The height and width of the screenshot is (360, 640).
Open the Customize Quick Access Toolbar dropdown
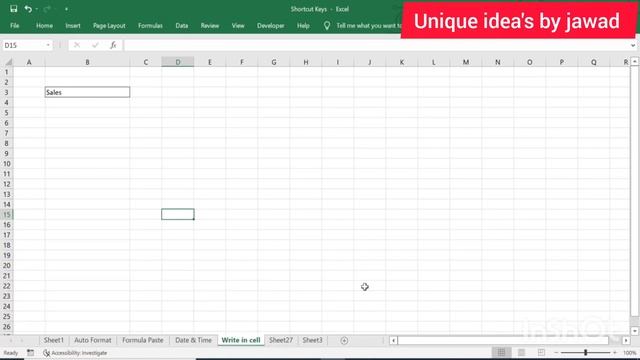click(x=66, y=9)
